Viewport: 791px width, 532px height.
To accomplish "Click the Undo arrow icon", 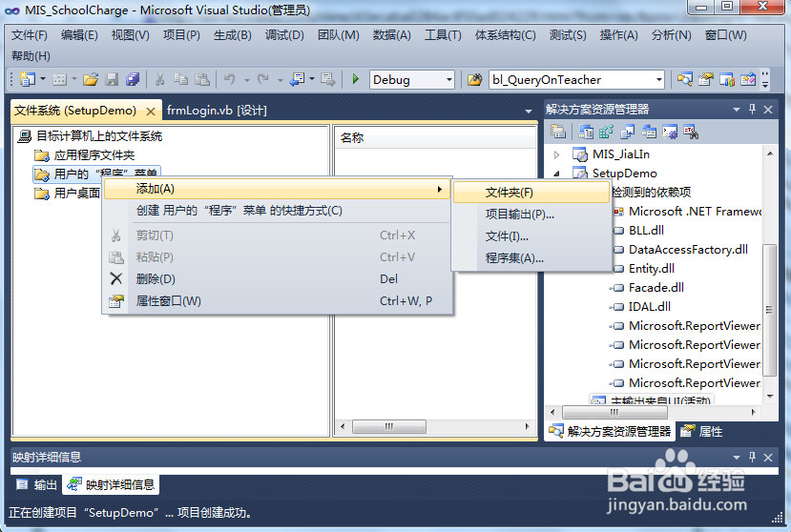I will 230,79.
